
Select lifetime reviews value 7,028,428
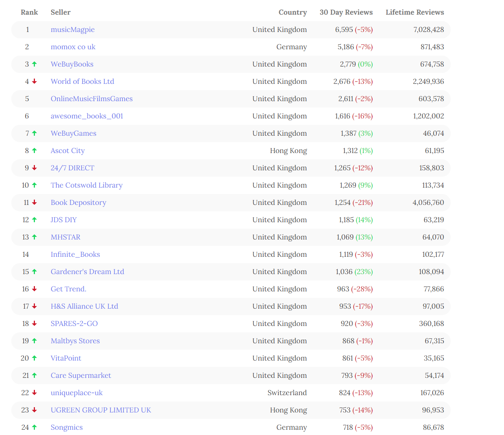tap(429, 30)
